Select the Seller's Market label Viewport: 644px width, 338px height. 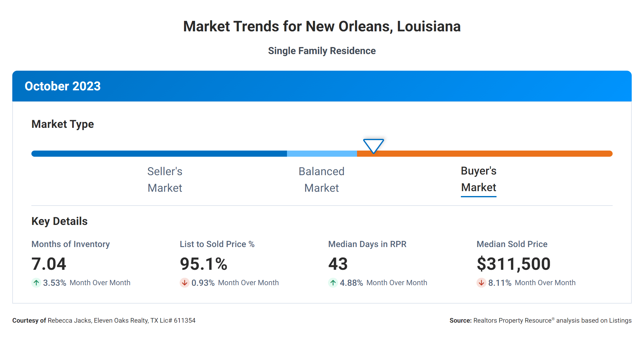pyautogui.click(x=165, y=179)
